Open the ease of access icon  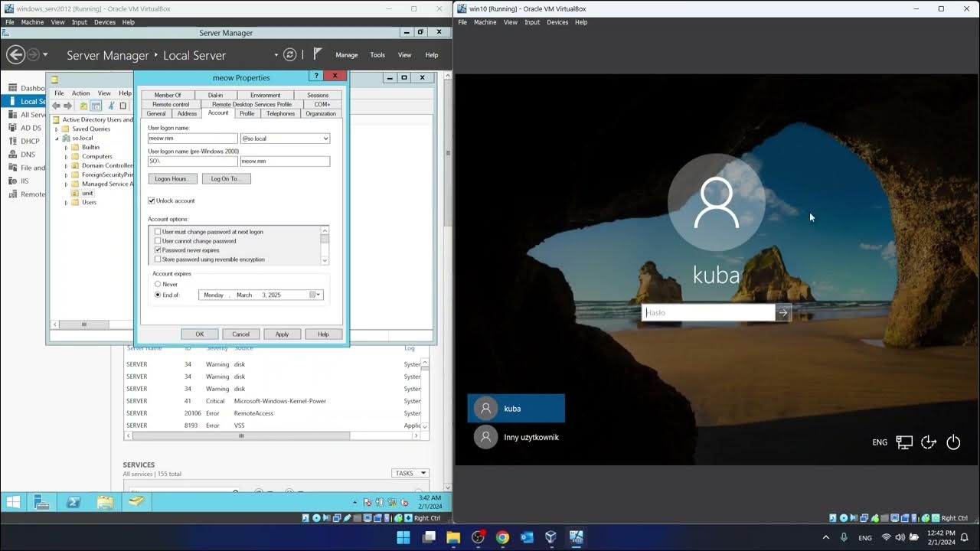[929, 442]
